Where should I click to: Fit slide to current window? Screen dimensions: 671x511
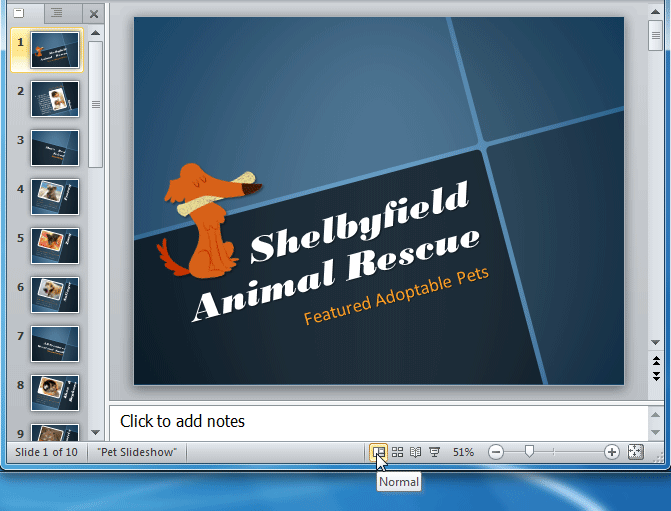635,452
